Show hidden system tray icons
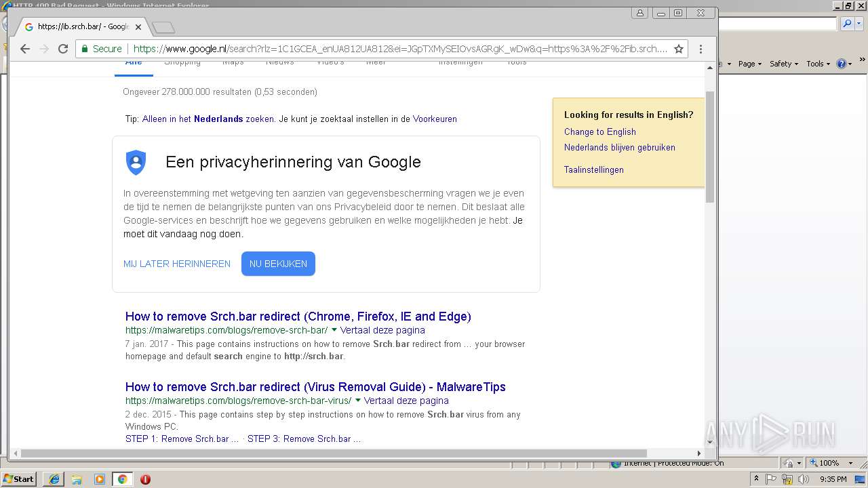Image resolution: width=868 pixels, height=488 pixels. [x=756, y=479]
